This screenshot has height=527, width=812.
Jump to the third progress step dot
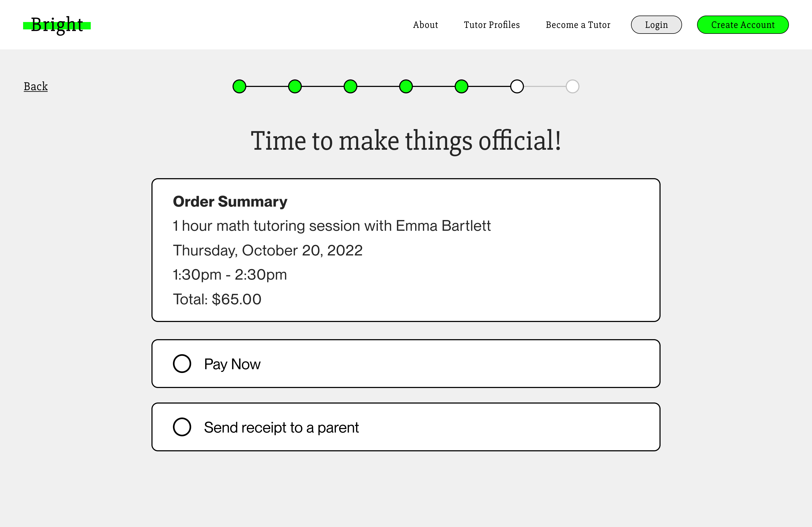point(350,86)
